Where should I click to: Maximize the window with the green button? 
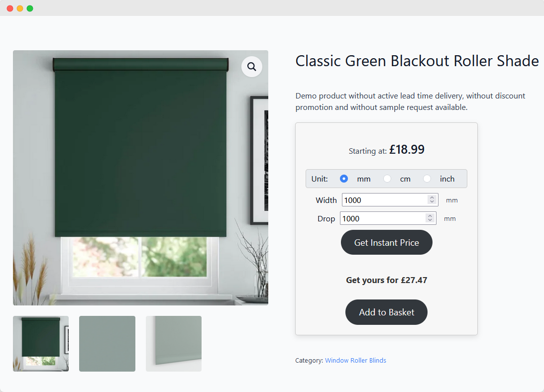point(30,8)
